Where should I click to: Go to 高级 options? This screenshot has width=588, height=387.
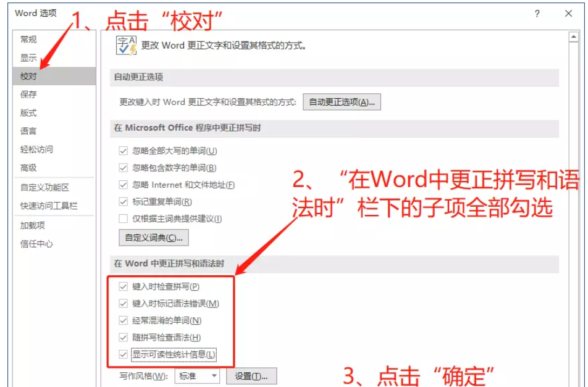click(x=28, y=168)
